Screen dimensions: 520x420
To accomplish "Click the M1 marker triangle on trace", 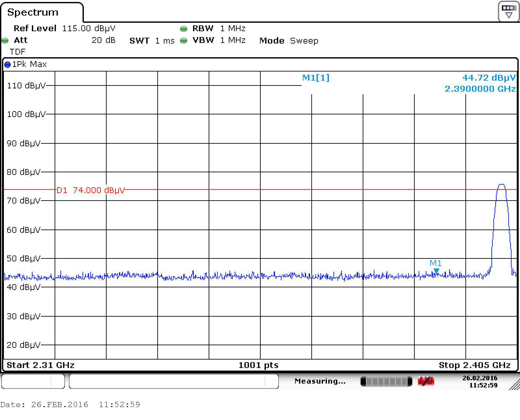I will click(x=436, y=271).
